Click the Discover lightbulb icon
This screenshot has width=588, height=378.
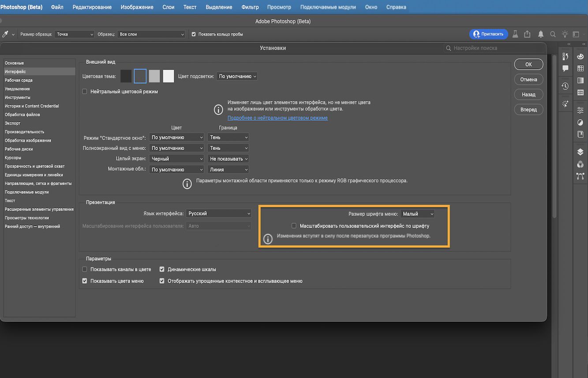565,34
